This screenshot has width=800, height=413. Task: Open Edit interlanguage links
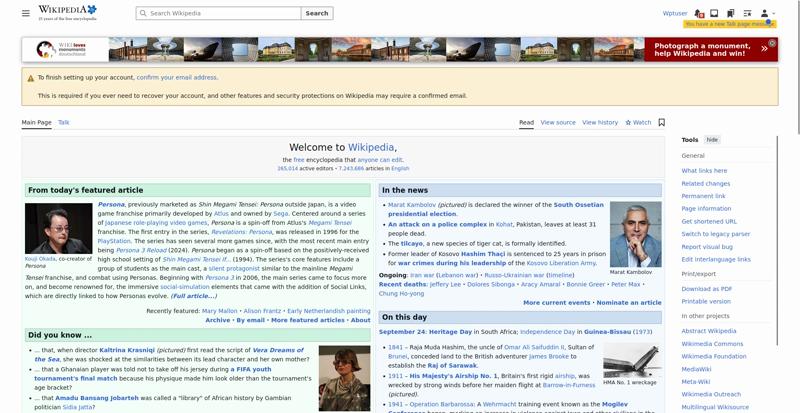point(716,260)
